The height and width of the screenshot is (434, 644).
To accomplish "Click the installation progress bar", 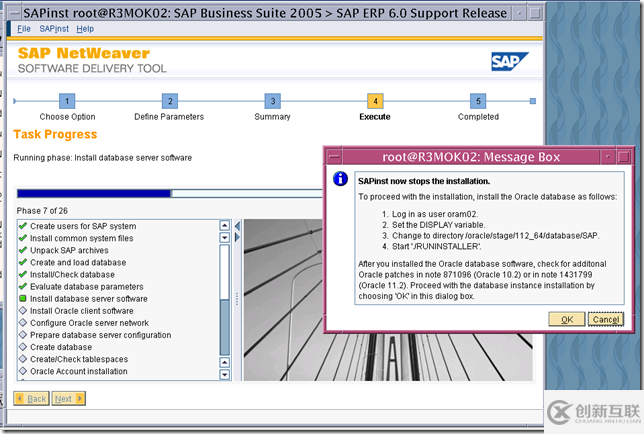I will pyautogui.click(x=169, y=193).
